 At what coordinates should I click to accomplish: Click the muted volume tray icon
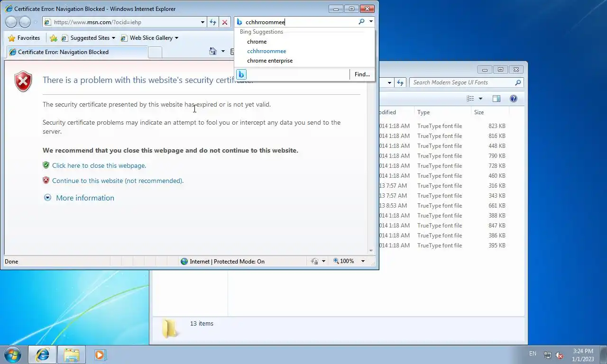coord(559,355)
